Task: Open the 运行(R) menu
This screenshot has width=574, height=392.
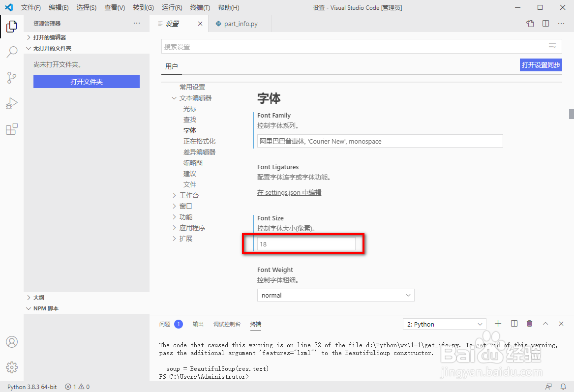Action: click(172, 8)
